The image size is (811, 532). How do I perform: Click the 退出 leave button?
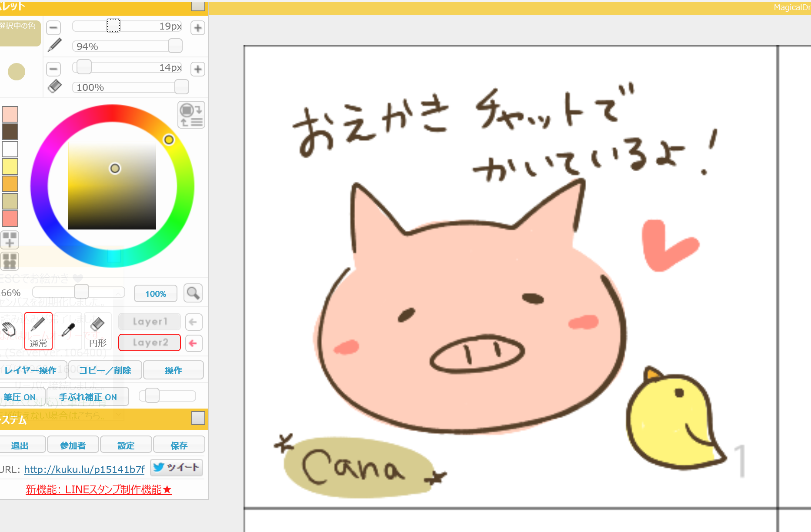pyautogui.click(x=22, y=446)
